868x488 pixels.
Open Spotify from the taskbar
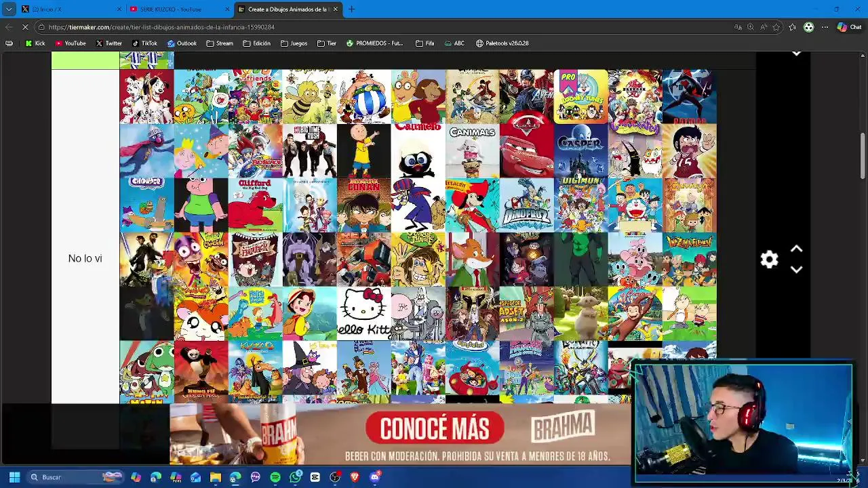click(275, 477)
